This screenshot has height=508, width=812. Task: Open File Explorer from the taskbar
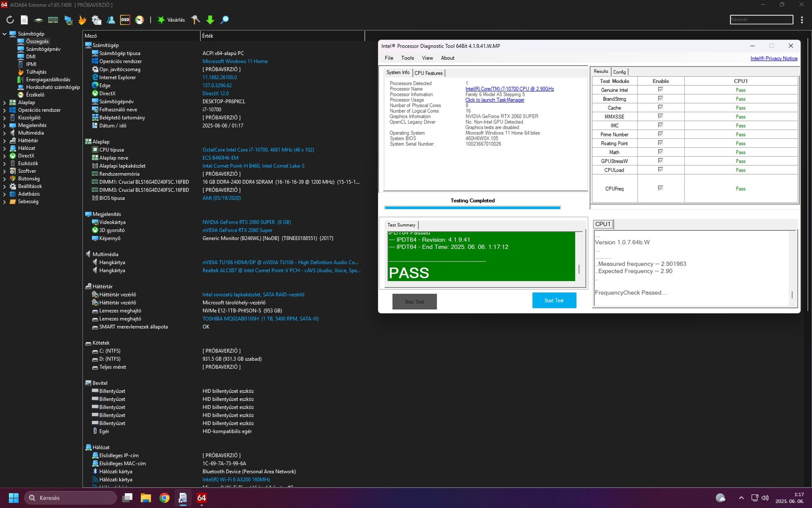146,498
